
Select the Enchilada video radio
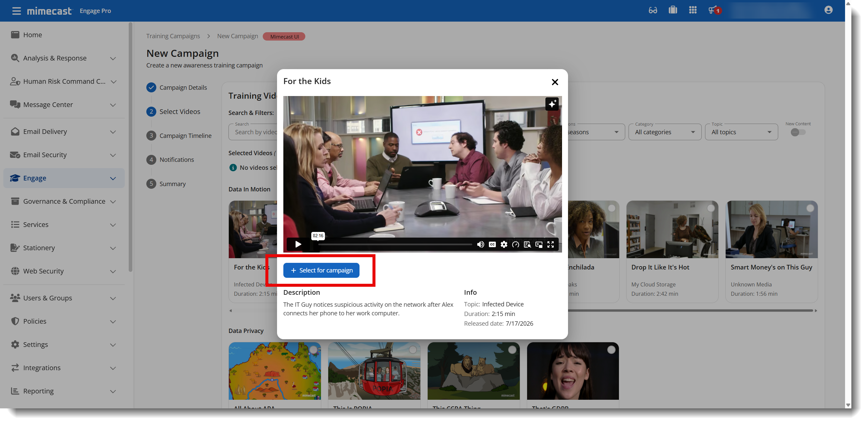(611, 208)
